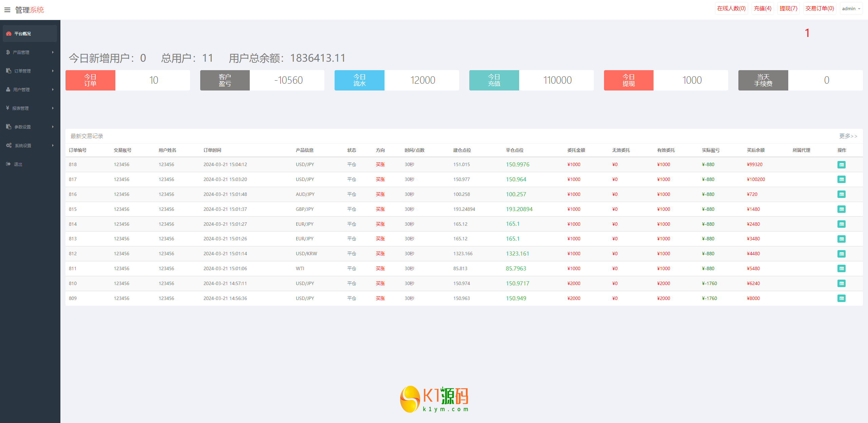Select 平台概况 in the sidebar
This screenshot has height=423, width=868.
[22, 34]
